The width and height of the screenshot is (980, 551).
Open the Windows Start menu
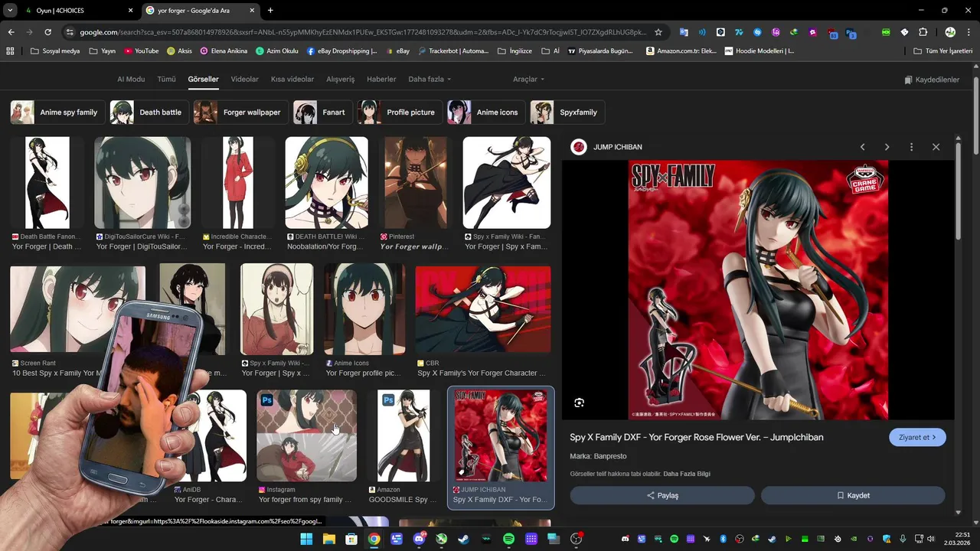[x=306, y=539]
